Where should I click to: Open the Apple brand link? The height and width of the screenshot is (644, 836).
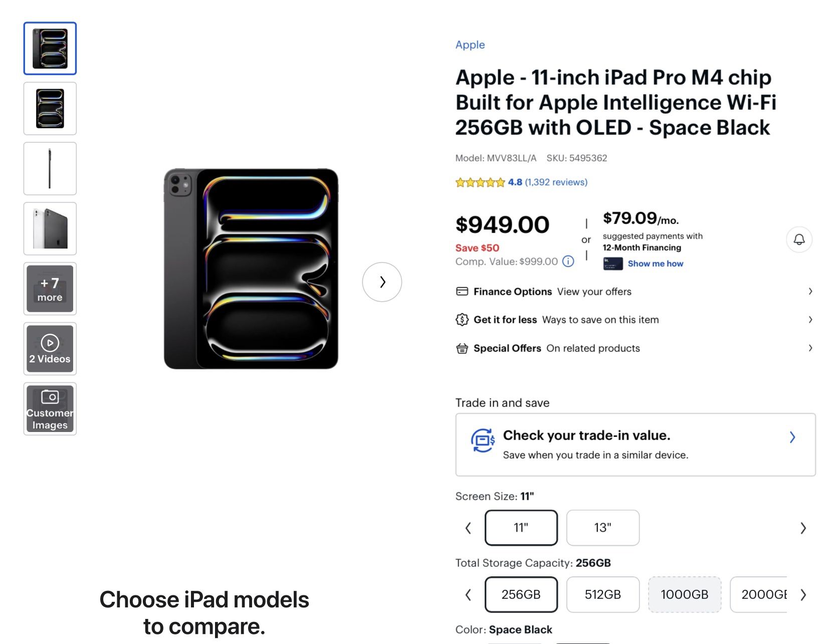coord(470,45)
